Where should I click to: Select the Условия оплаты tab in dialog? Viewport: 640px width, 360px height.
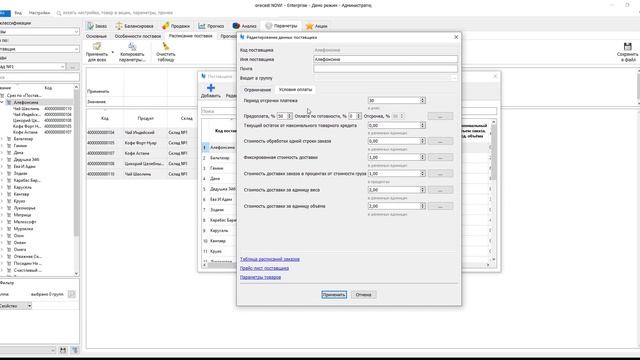pyautogui.click(x=296, y=89)
